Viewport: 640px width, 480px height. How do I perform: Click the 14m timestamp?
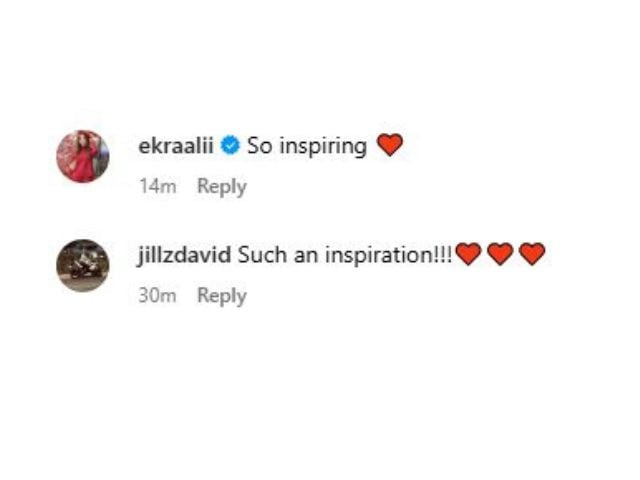pos(158,187)
